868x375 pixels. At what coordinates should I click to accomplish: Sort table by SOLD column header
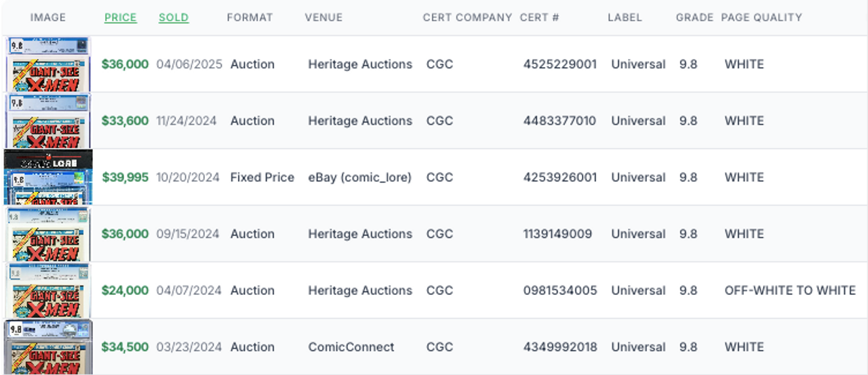(x=174, y=18)
